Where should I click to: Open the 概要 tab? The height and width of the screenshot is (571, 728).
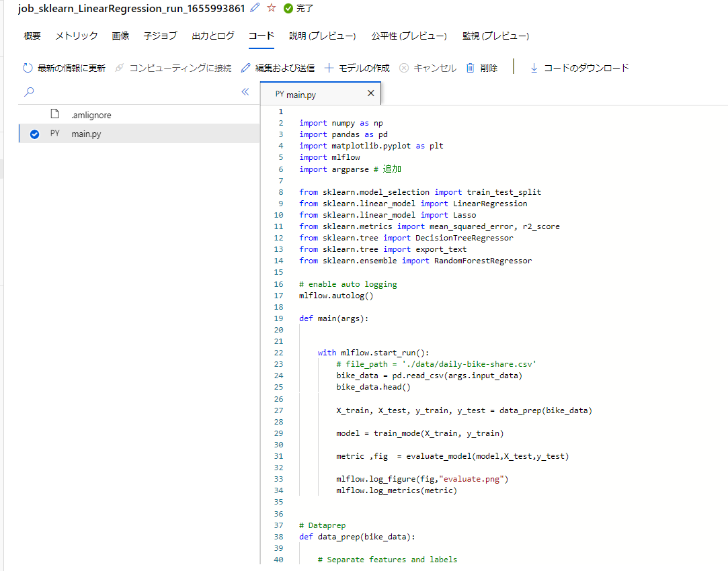(32, 36)
